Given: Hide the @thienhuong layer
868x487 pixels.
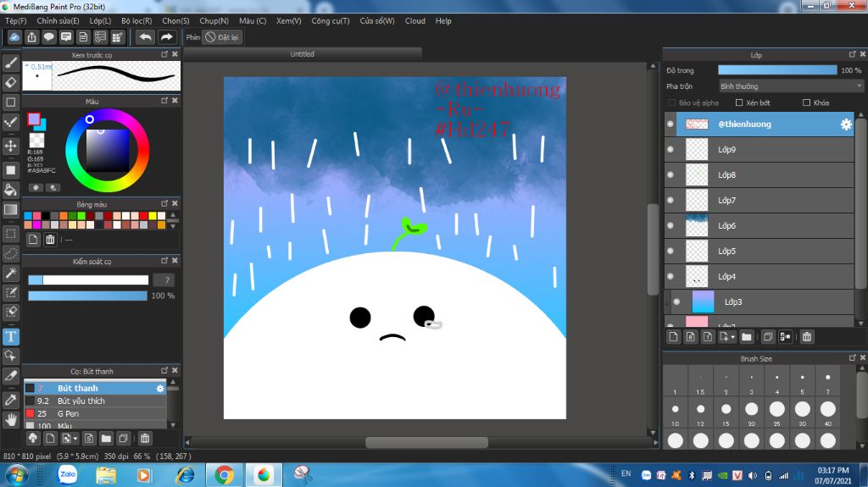Looking at the screenshot, I should (x=670, y=124).
